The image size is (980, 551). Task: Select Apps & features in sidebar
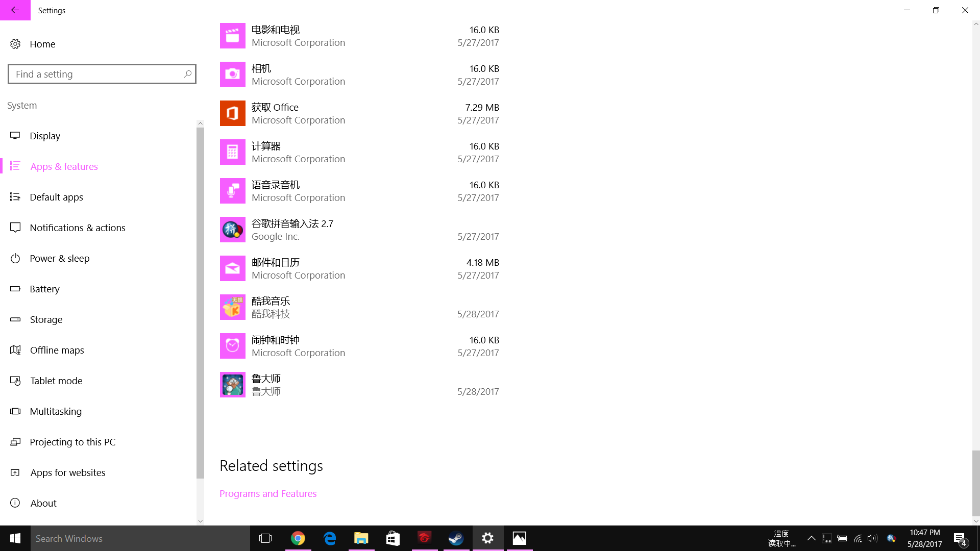click(98, 166)
